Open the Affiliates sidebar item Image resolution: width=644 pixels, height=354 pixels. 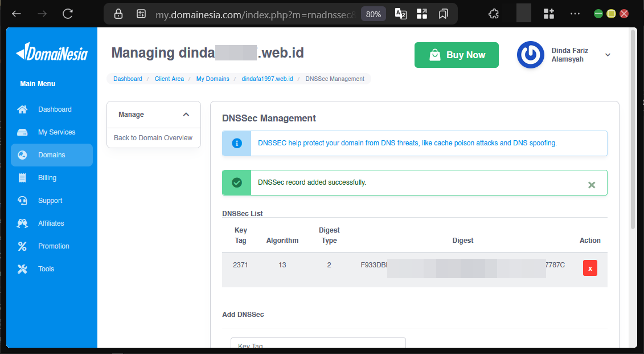point(52,223)
